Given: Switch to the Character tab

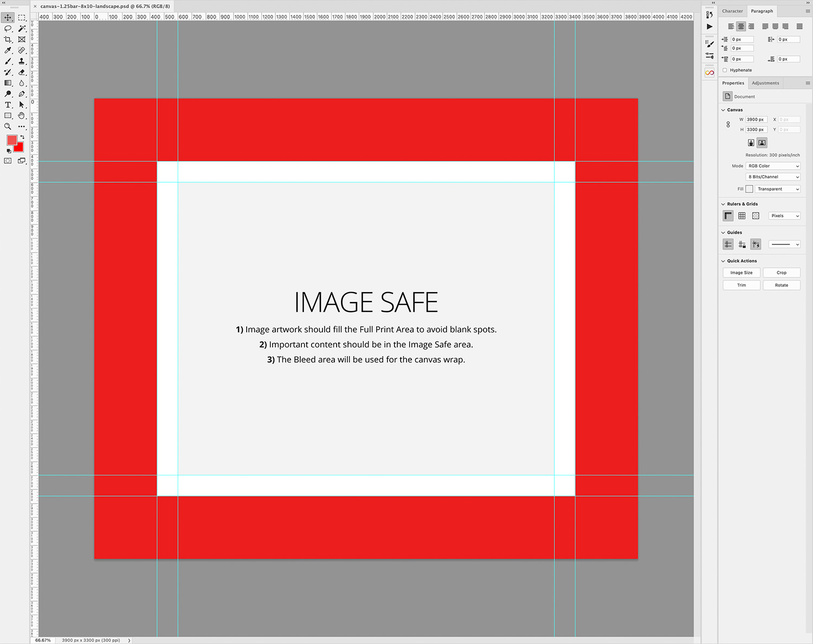Looking at the screenshot, I should tap(733, 11).
